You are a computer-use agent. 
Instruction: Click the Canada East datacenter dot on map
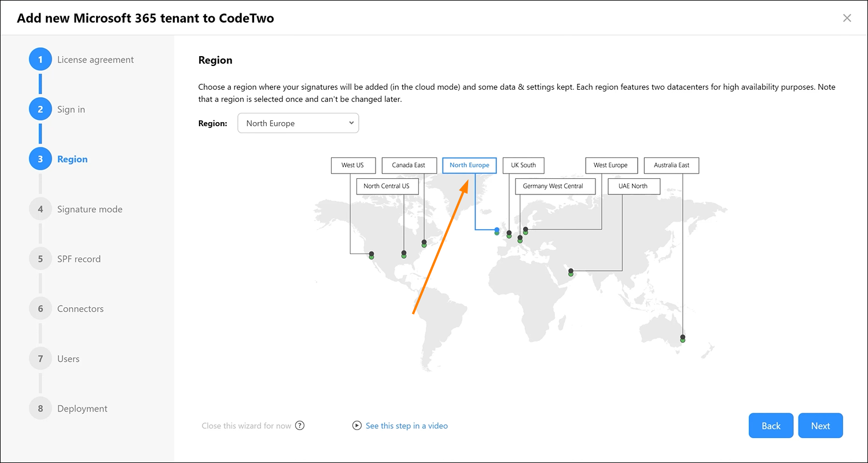(x=424, y=244)
